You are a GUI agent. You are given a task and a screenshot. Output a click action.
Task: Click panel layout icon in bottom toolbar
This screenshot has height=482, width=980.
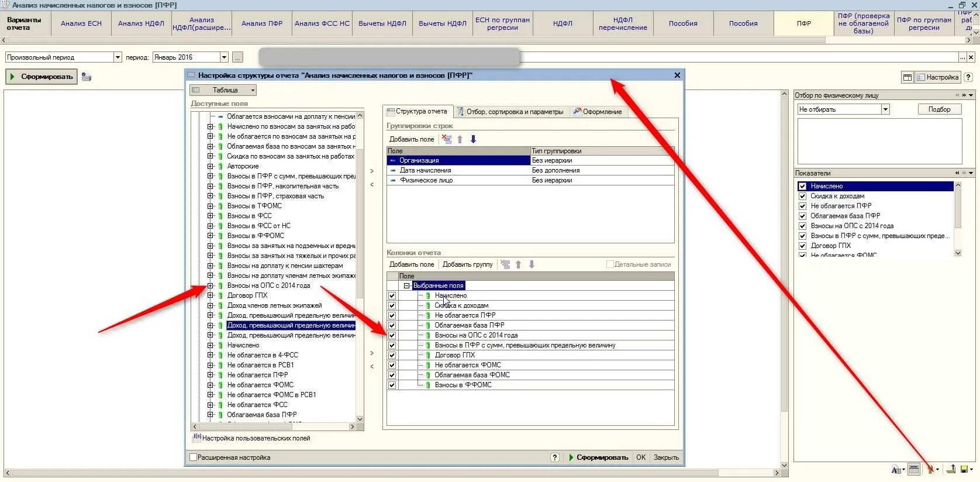pos(914,469)
